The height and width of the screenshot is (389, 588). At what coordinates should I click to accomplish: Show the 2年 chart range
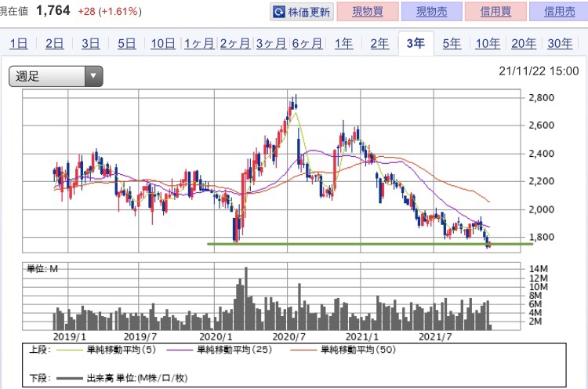[x=379, y=43]
